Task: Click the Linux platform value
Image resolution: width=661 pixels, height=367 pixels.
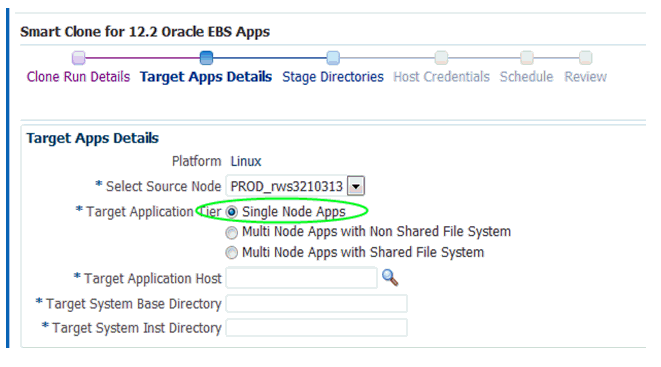Action: (246, 161)
